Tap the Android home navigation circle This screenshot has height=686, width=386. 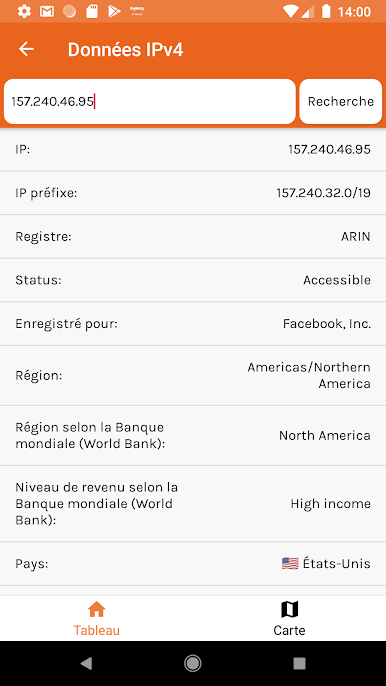(193, 664)
